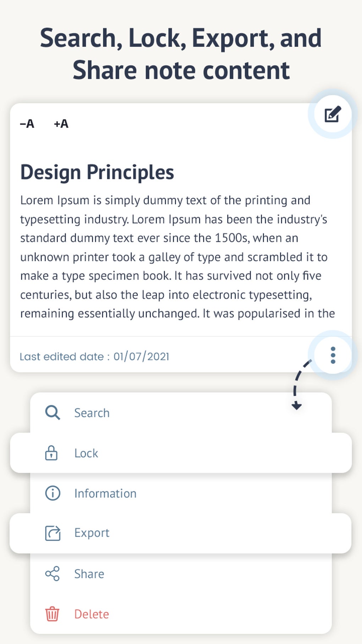
Task: Click the circled-i information icon
Action: (53, 493)
